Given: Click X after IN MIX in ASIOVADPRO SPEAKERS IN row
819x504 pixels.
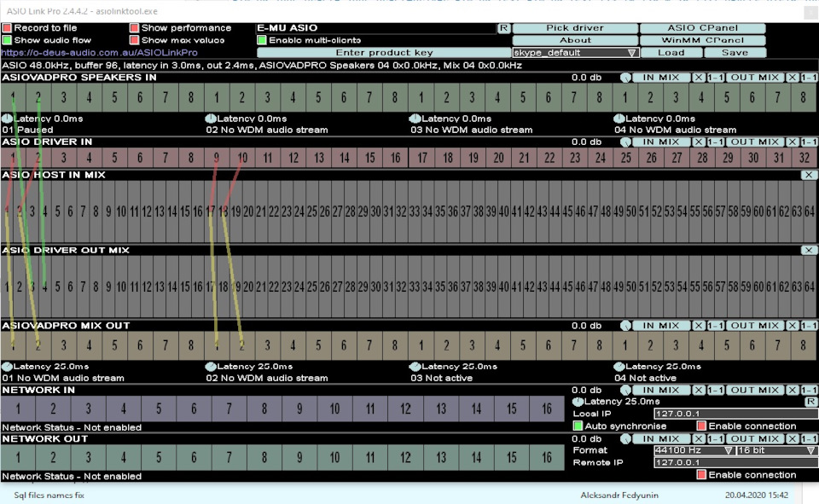Looking at the screenshot, I should [699, 78].
